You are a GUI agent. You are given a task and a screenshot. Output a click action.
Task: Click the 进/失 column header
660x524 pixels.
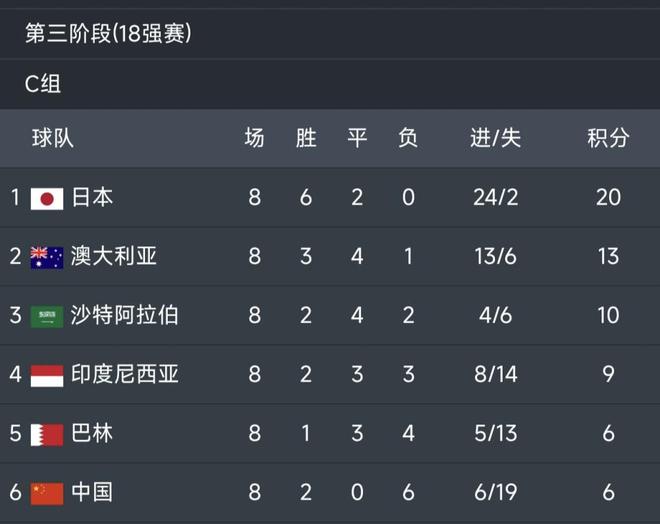pyautogui.click(x=496, y=139)
